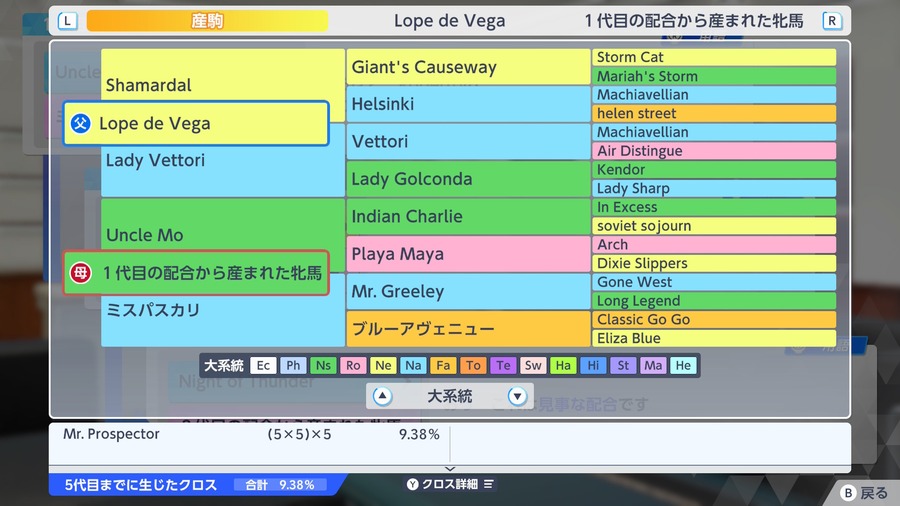Click the Hi lineage color swatch

[593, 365]
